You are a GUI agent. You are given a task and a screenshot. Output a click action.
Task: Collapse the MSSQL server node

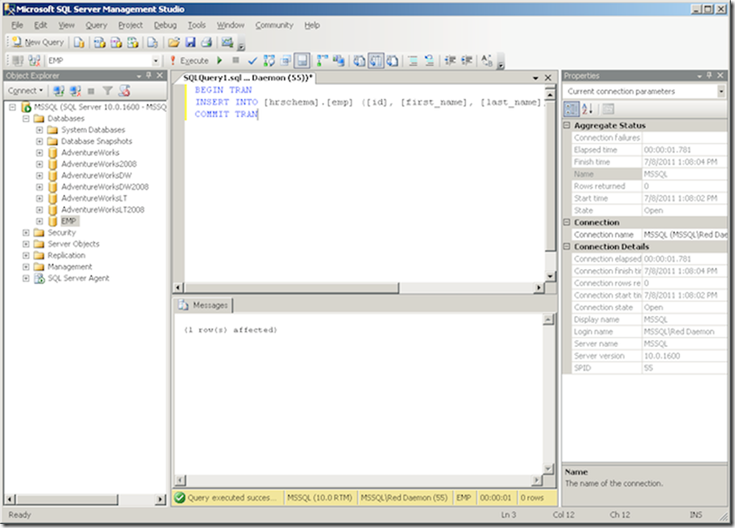pyautogui.click(x=13, y=107)
